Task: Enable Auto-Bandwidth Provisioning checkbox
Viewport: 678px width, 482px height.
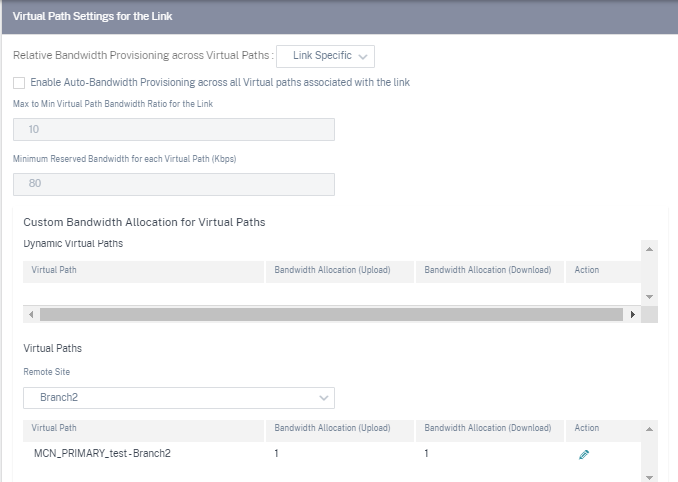Action: pyautogui.click(x=19, y=83)
